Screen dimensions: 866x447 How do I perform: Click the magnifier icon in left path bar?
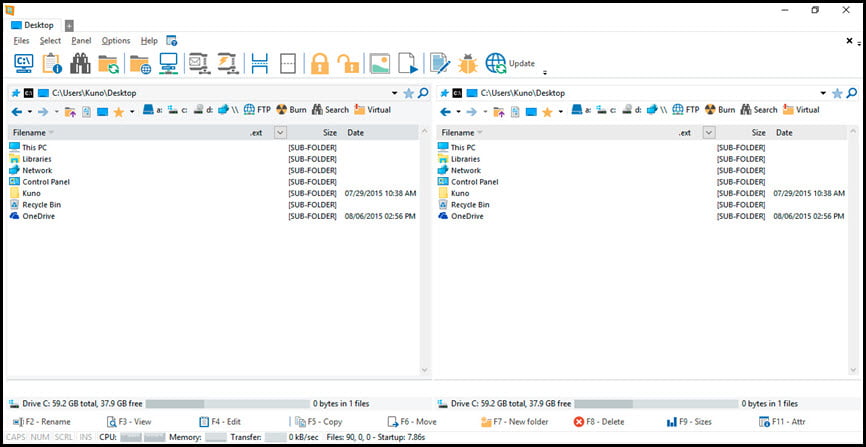click(423, 93)
